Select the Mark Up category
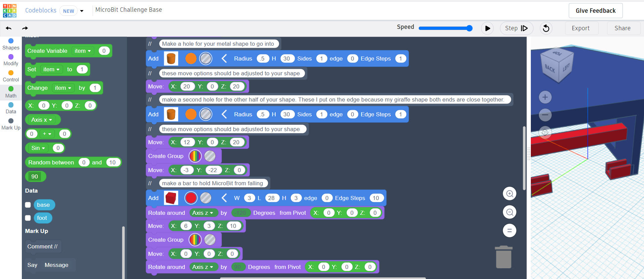The image size is (644, 279). click(11, 124)
